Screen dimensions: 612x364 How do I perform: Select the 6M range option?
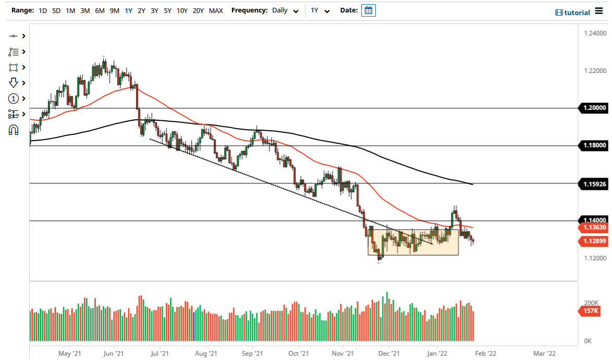[100, 10]
